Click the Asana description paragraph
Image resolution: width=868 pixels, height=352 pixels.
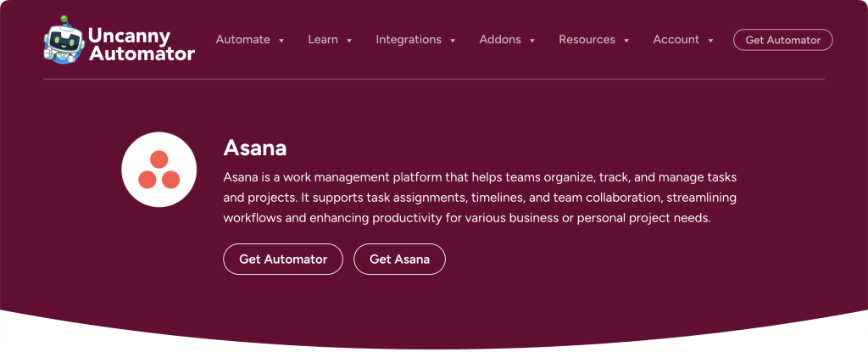click(x=480, y=198)
